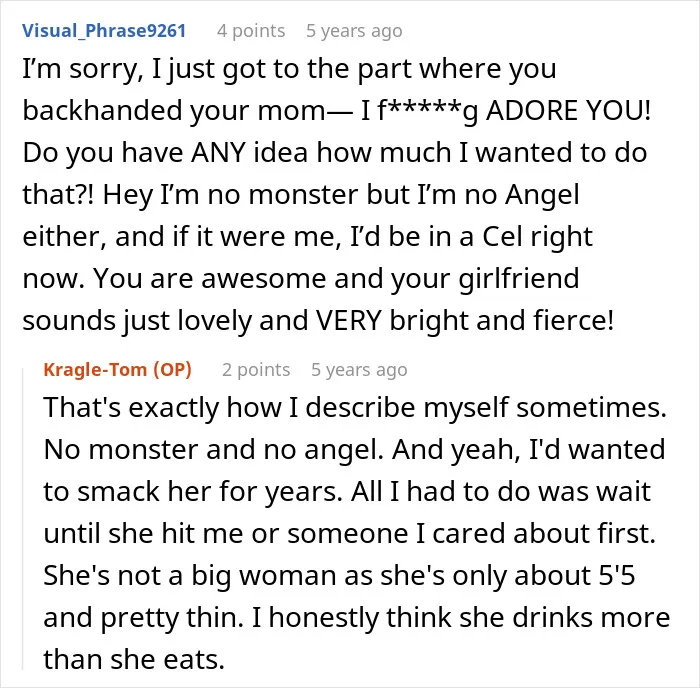Open Visual_Phrase9261 comment's 5 years ago timestamp

[x=354, y=31]
